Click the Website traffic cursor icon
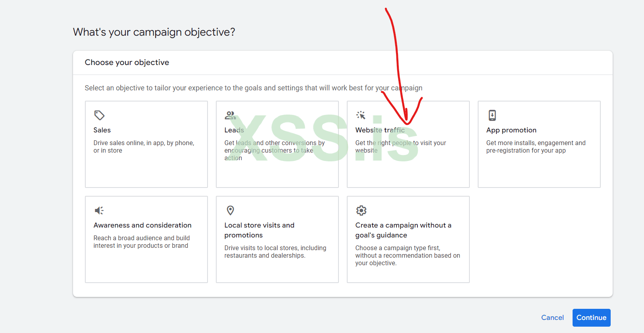Viewport: 644px width, 333px height. (x=361, y=115)
